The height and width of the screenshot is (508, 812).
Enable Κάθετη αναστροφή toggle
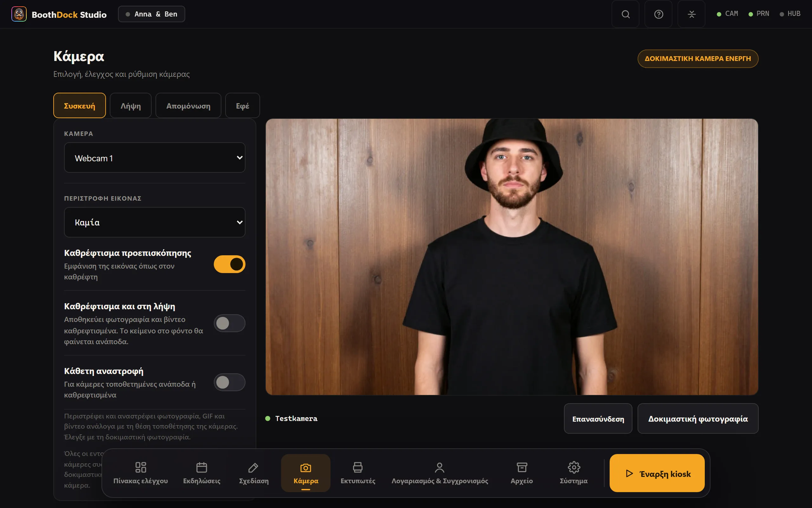point(230,382)
